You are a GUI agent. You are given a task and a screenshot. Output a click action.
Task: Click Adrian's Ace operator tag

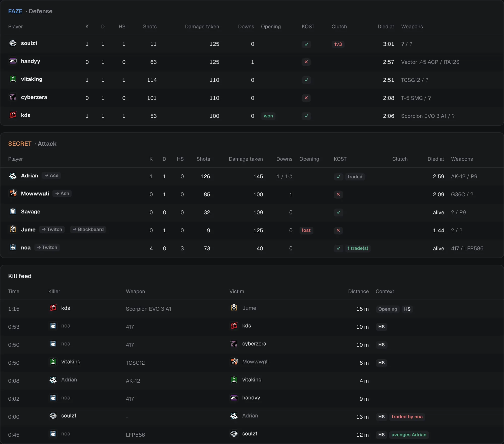pos(51,175)
